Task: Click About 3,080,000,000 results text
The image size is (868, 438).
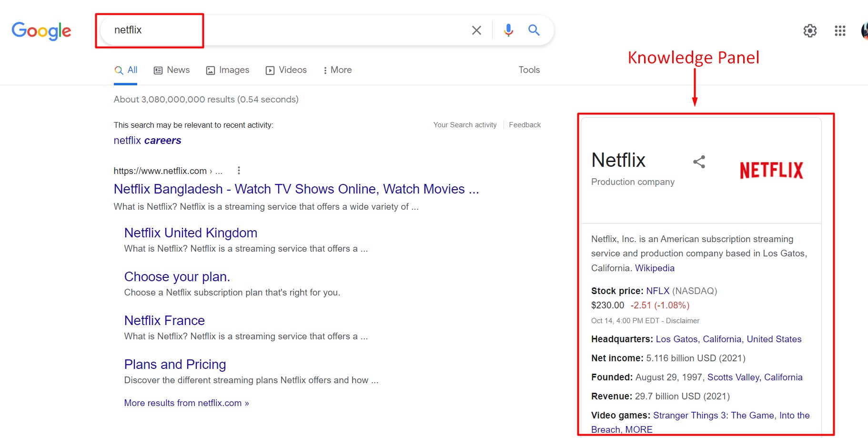Action: coord(206,100)
